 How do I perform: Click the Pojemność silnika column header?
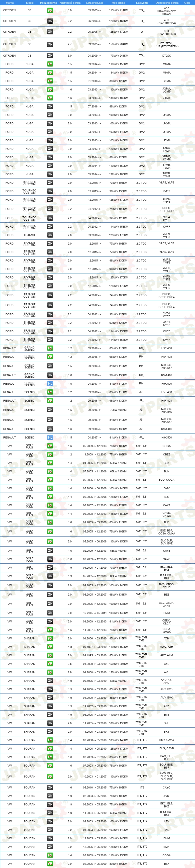click(x=70, y=3)
